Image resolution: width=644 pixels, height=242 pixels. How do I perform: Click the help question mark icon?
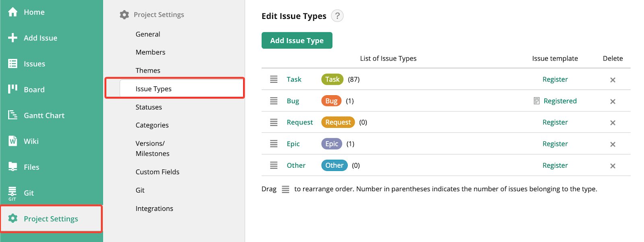point(337,16)
